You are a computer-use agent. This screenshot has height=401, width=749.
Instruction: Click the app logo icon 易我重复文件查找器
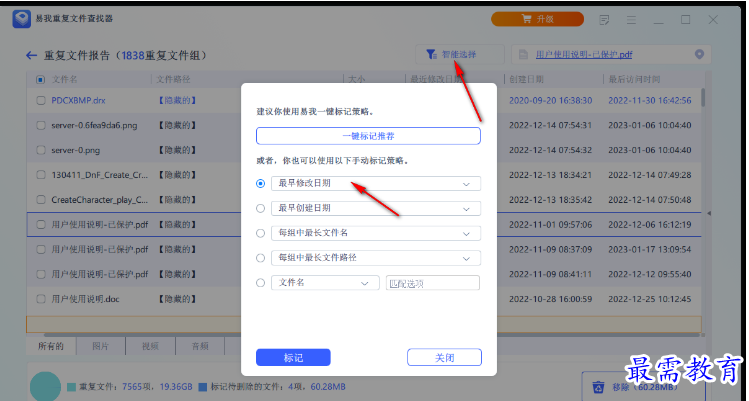tap(22, 19)
